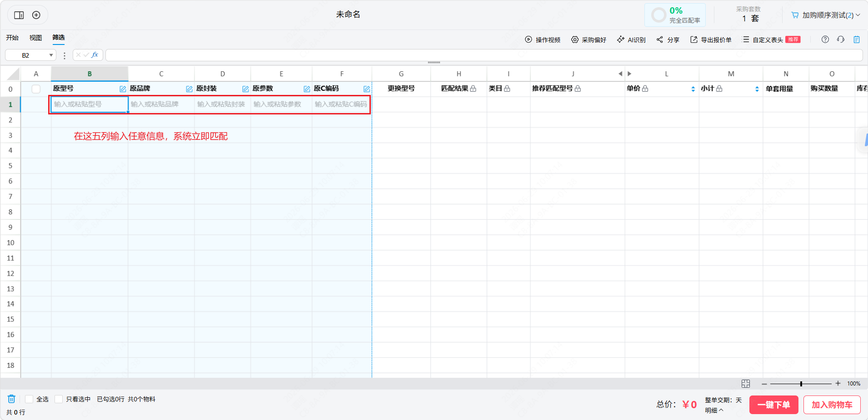Delete selected rows with trash icon
The width and height of the screenshot is (868, 420).
(x=11, y=399)
